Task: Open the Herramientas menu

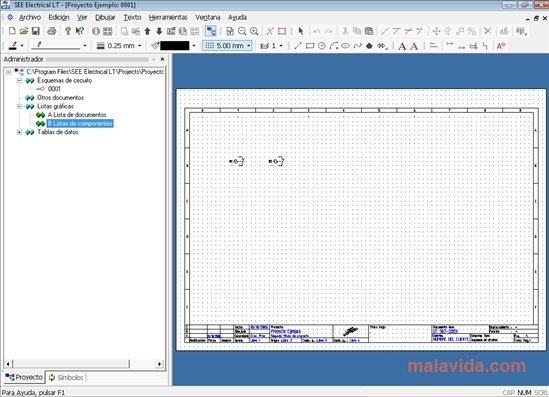Action: point(168,17)
